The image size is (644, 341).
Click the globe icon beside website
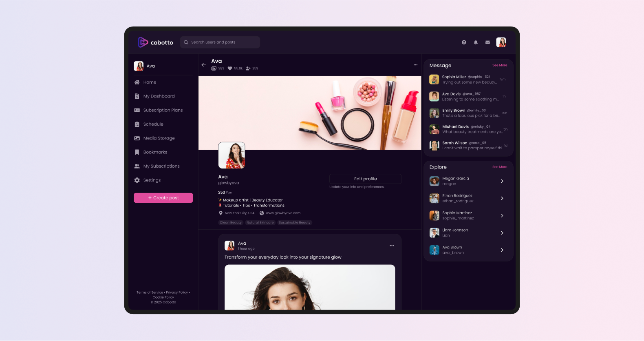tap(262, 213)
